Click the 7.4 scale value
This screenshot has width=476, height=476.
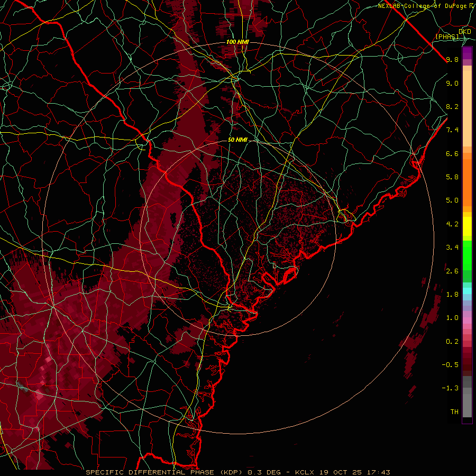click(452, 130)
